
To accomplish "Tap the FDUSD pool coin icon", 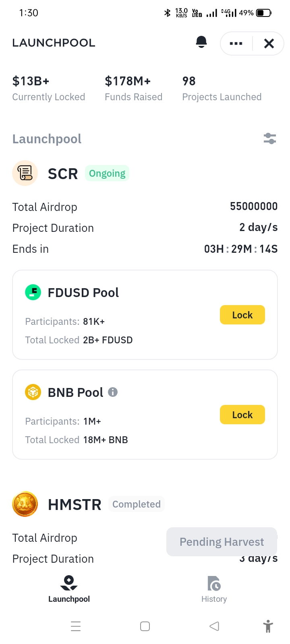I will click(33, 292).
